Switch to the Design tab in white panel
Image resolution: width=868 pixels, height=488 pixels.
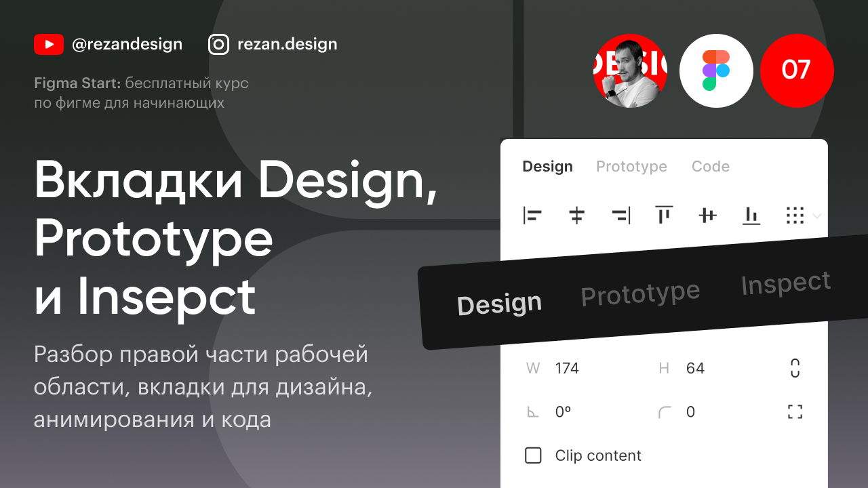547,167
